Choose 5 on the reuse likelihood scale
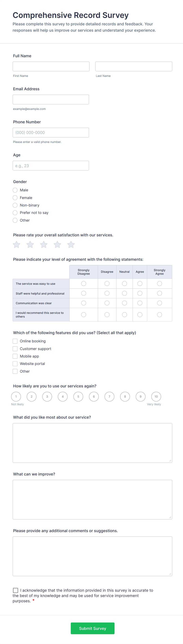The height and width of the screenshot is (644, 183). 78,396
